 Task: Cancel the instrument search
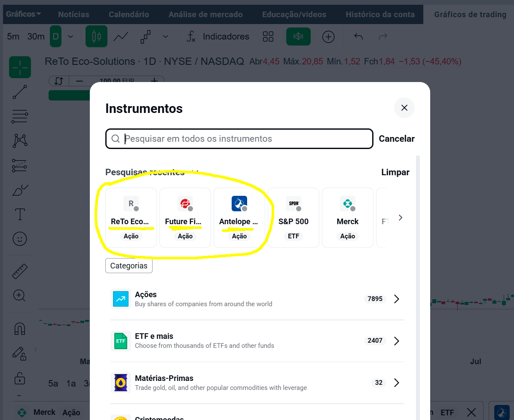397,139
